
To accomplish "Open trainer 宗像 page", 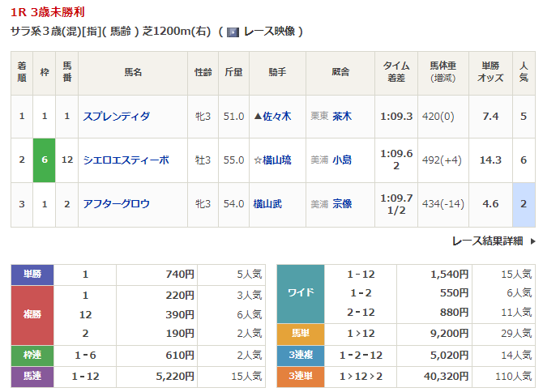I will coord(341,203).
